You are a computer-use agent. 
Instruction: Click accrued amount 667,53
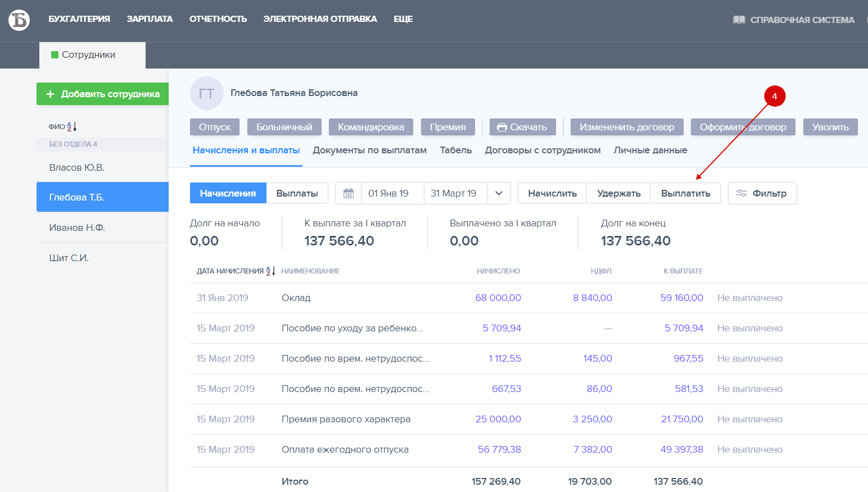(507, 389)
